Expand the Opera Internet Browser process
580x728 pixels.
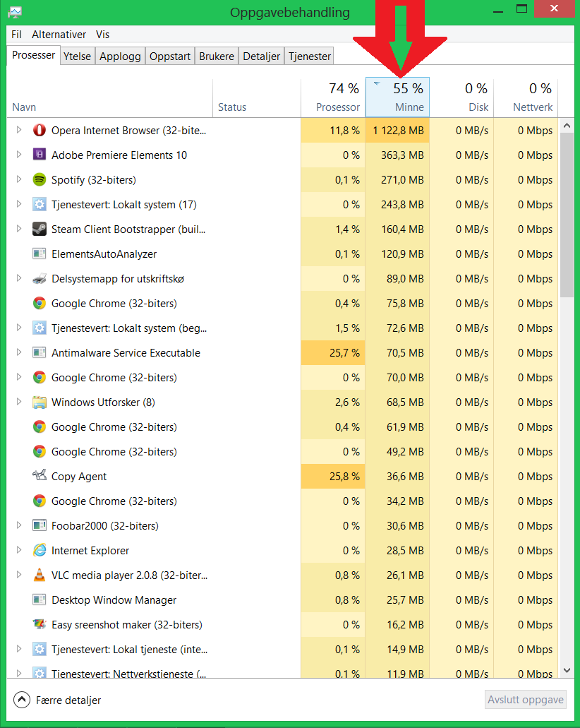coord(19,130)
